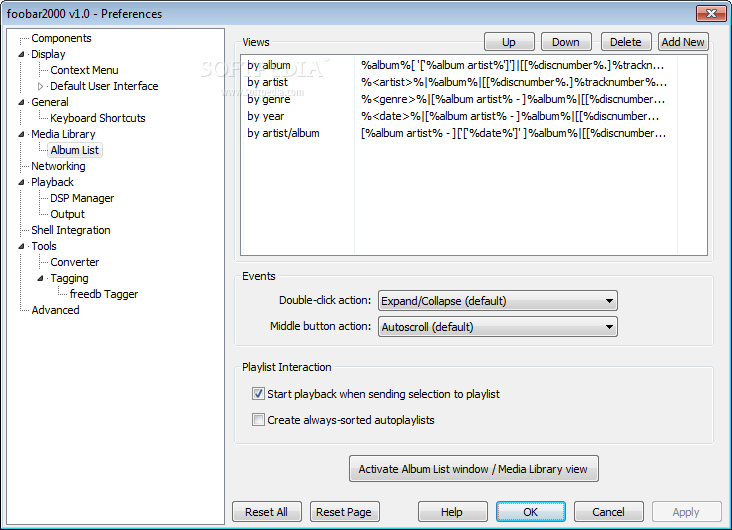
Task: Open the Keyboard Shortcuts page
Action: (x=98, y=118)
